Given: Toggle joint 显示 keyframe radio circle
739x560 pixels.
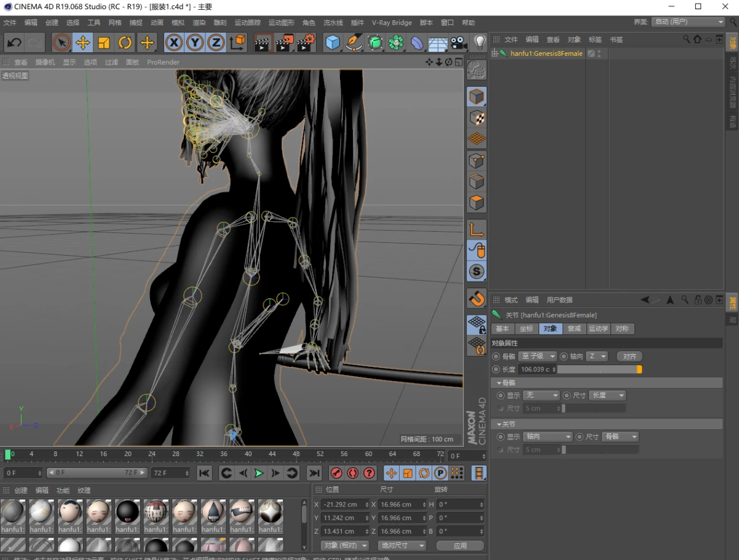Looking at the screenshot, I should 500,437.
